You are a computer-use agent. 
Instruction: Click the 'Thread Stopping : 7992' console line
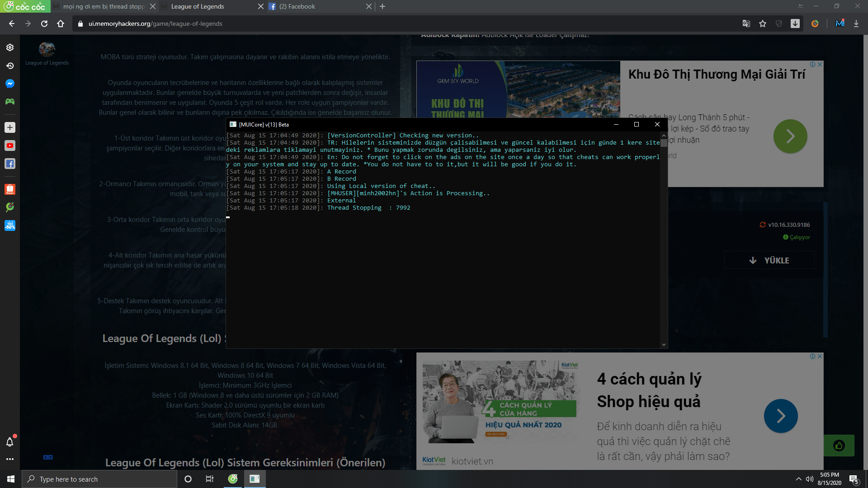[368, 208]
